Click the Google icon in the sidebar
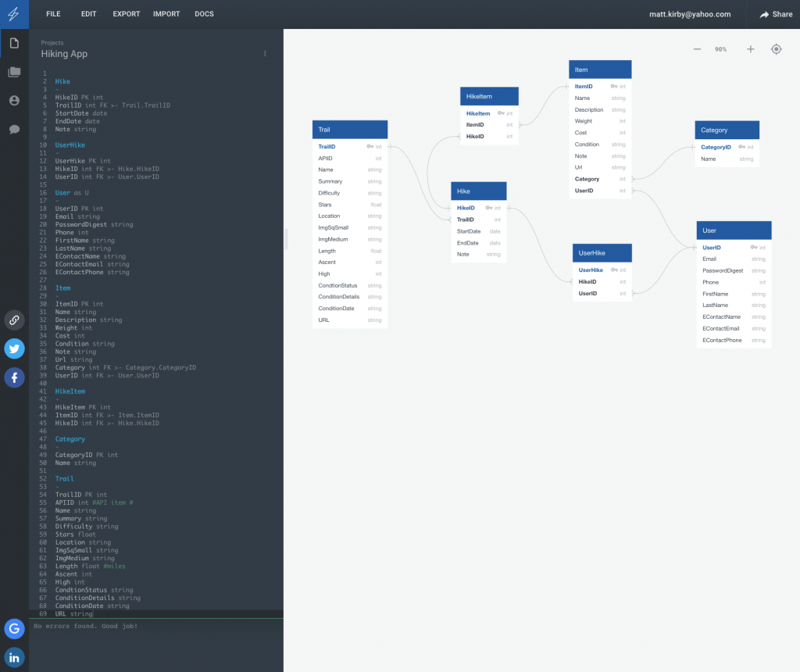The width and height of the screenshot is (800, 672). pyautogui.click(x=14, y=629)
